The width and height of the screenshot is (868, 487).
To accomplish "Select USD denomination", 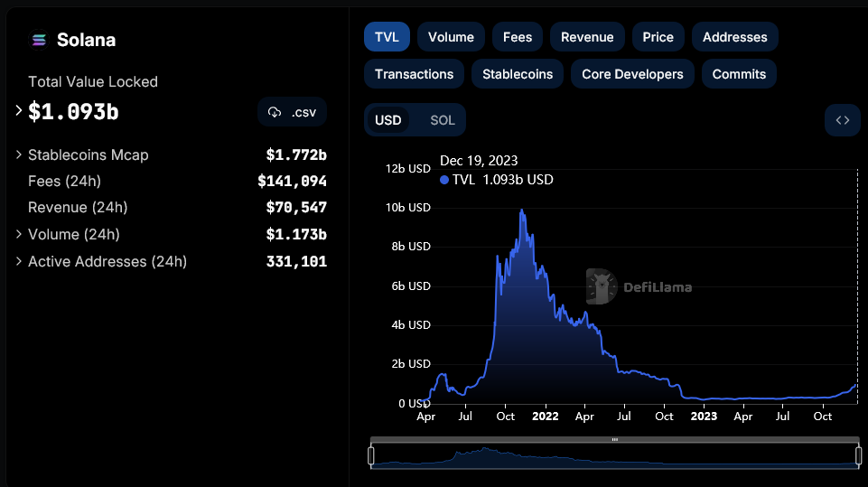I will (388, 120).
